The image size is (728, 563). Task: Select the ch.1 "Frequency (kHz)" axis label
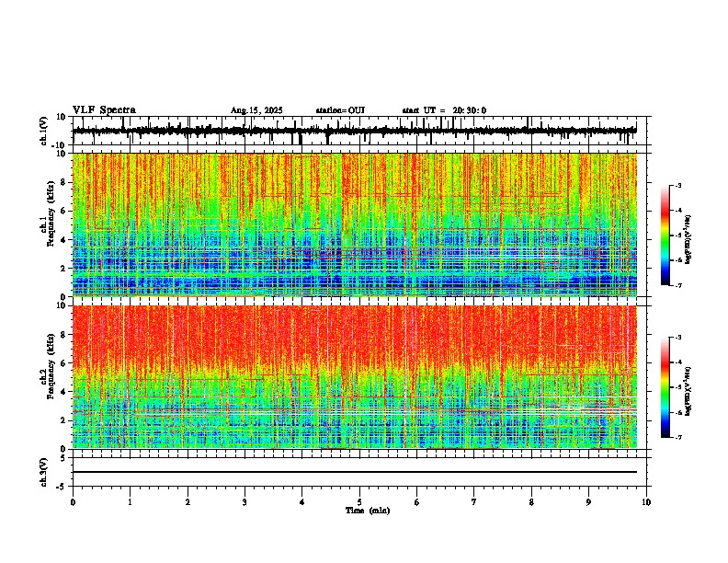tap(51, 214)
